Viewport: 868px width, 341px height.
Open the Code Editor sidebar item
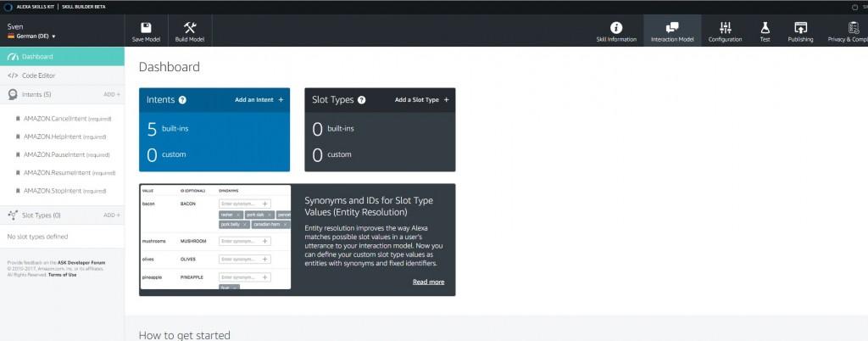[39, 75]
